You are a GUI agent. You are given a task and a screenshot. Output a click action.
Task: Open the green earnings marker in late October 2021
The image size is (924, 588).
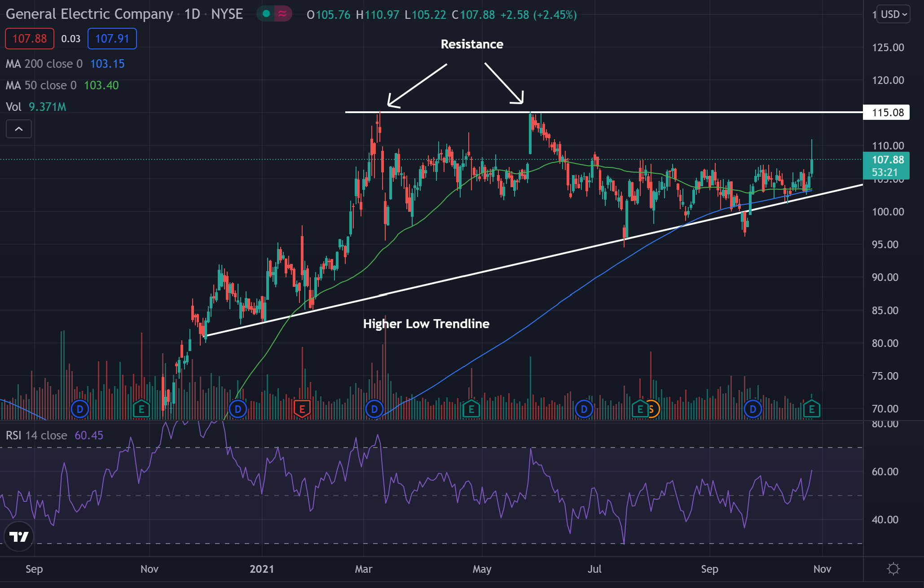[812, 409]
